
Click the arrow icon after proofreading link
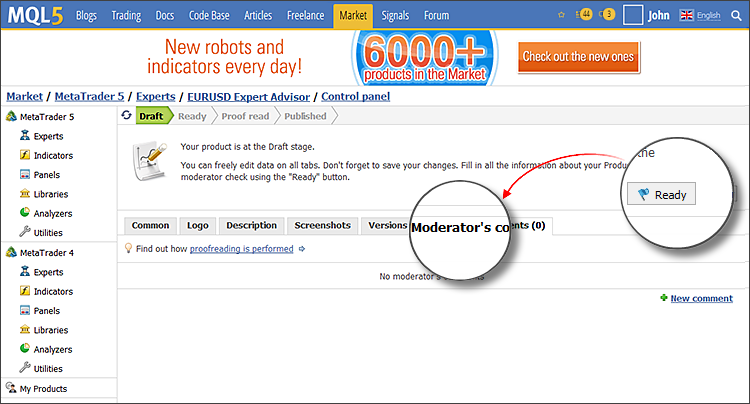point(302,249)
